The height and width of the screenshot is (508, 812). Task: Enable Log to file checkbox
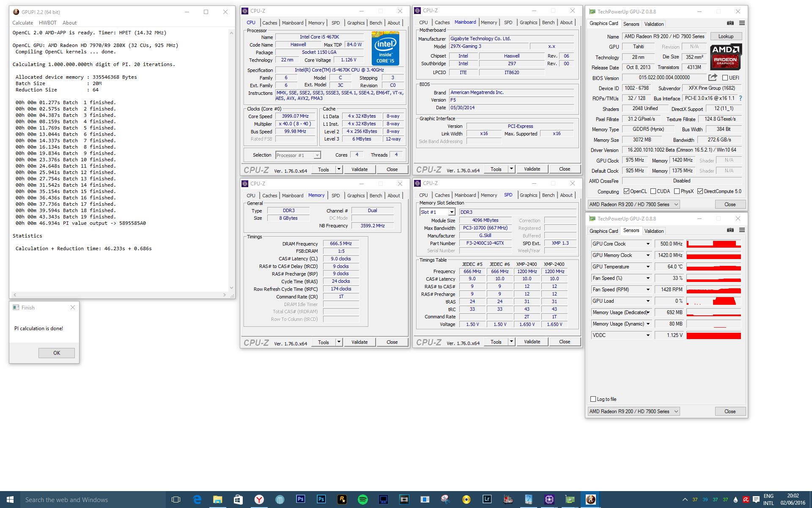593,399
